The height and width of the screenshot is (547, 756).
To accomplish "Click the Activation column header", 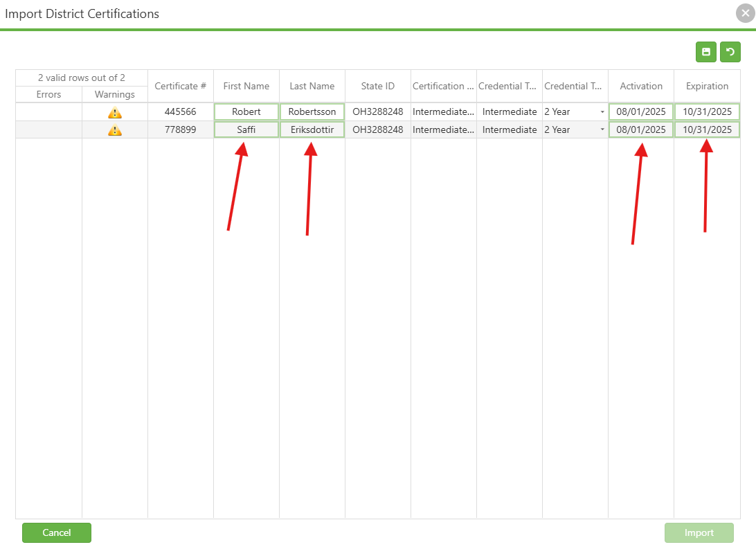I will (x=641, y=86).
